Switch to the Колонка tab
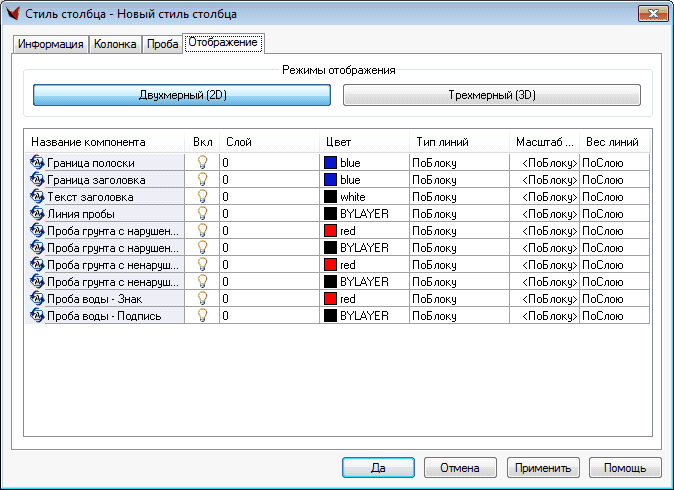 coord(115,44)
